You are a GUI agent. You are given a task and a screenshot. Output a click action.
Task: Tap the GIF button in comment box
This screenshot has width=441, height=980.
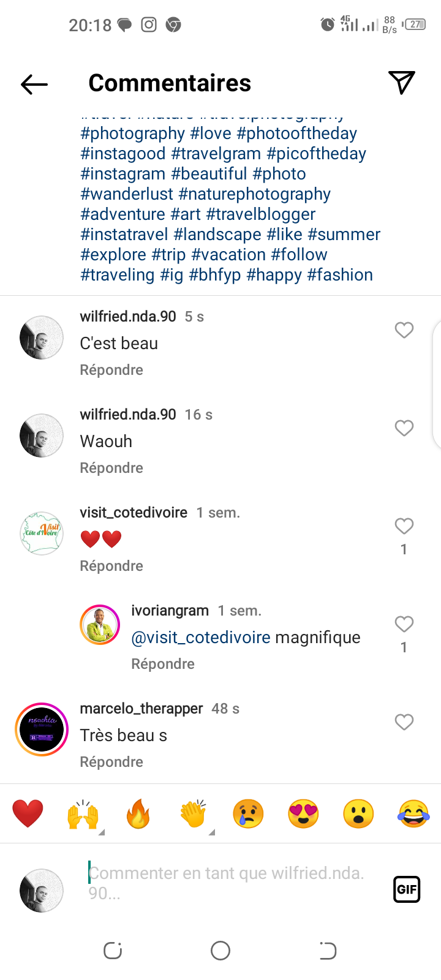(x=407, y=889)
